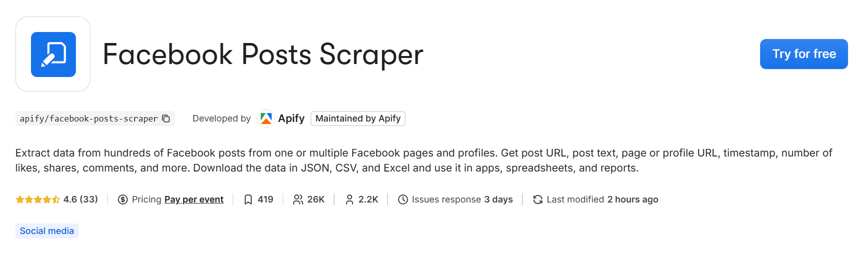Click the issues response clock icon
This screenshot has height=254, width=868.
click(403, 199)
